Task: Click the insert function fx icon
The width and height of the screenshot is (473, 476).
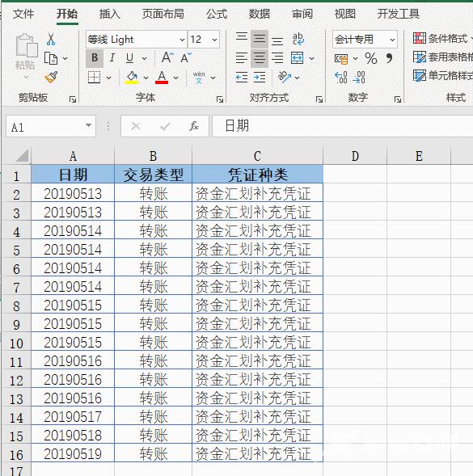Action: tap(194, 126)
